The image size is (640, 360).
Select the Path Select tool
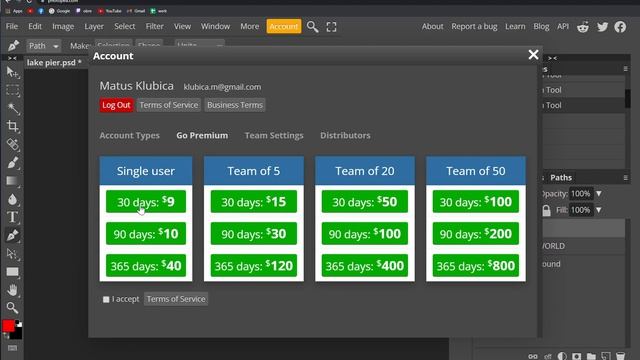(12, 254)
